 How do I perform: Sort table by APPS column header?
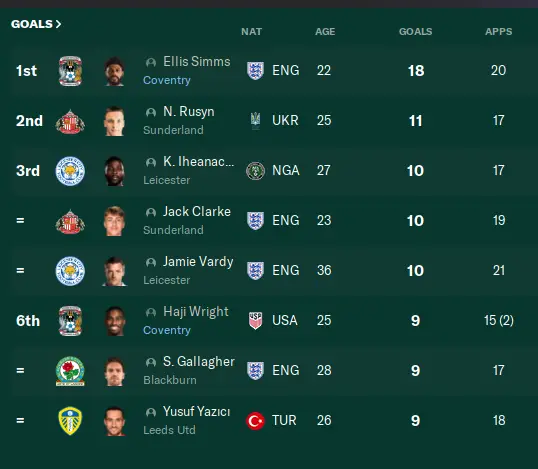[x=499, y=32]
